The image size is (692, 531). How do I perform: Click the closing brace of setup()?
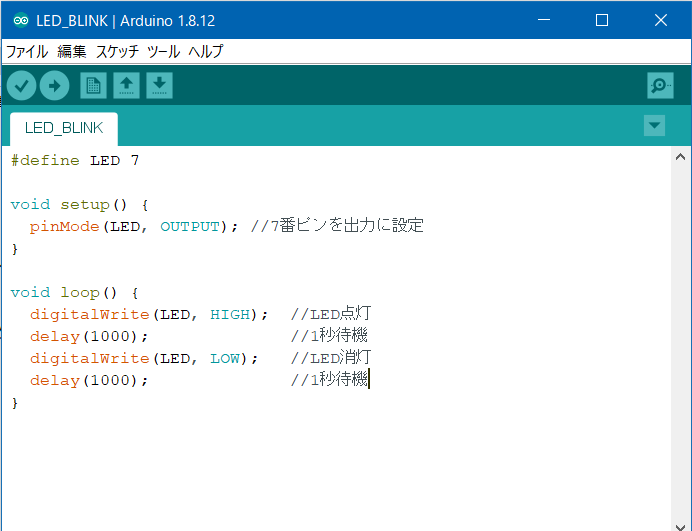click(15, 249)
